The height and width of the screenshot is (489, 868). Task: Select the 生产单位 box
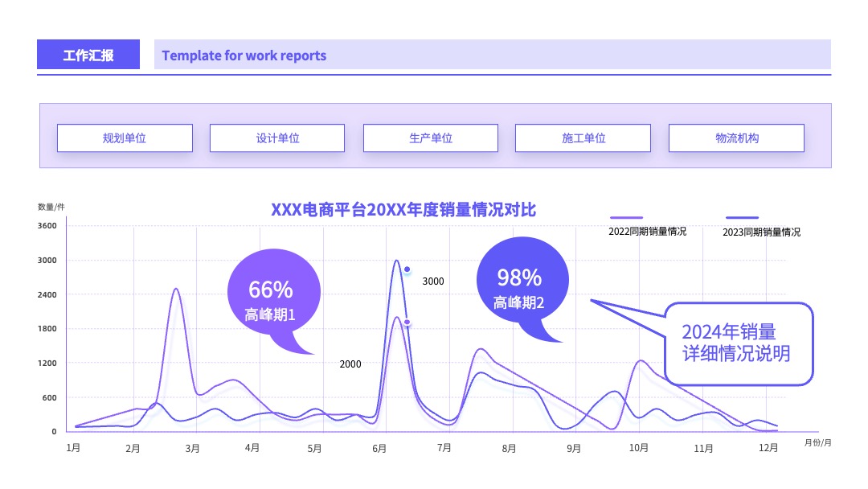(x=431, y=138)
